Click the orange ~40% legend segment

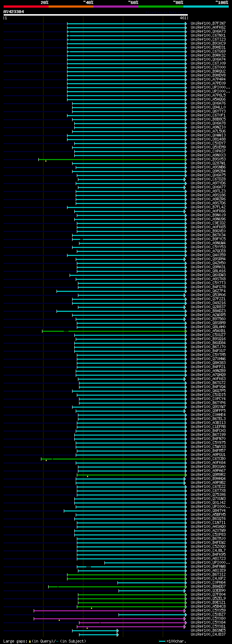(71, 7)
